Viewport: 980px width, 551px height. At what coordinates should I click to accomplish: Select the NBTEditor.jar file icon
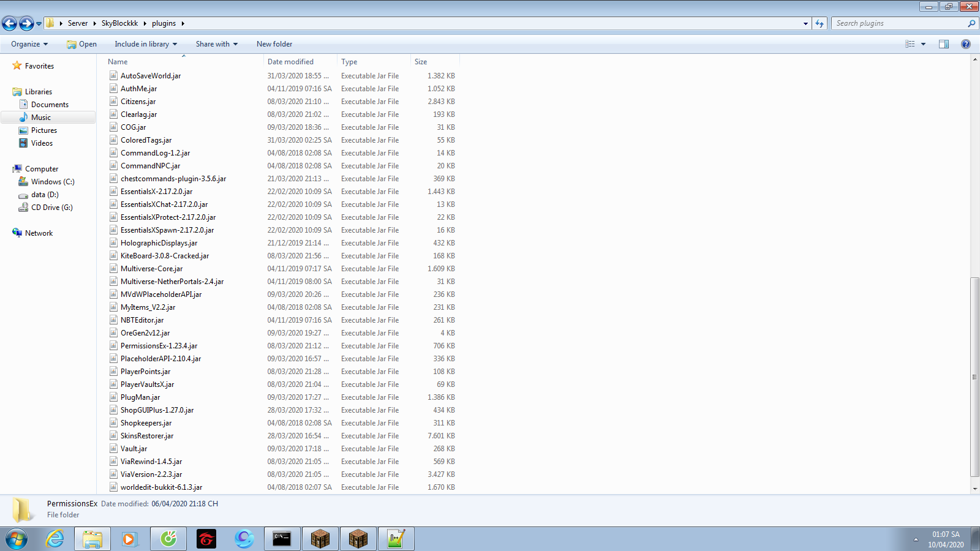113,320
